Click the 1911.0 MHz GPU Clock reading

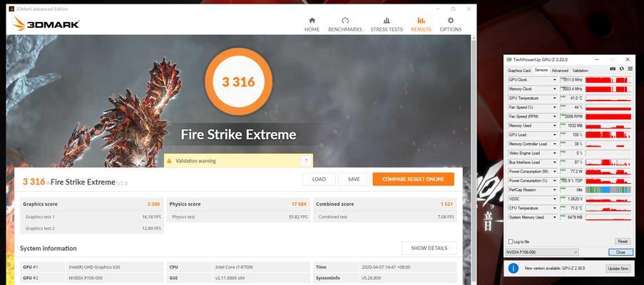[573, 80]
